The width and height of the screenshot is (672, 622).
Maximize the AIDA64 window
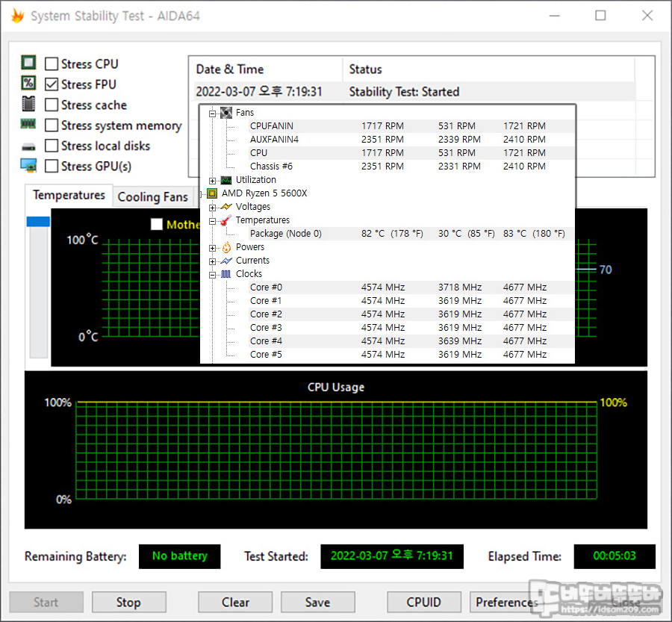pyautogui.click(x=600, y=16)
